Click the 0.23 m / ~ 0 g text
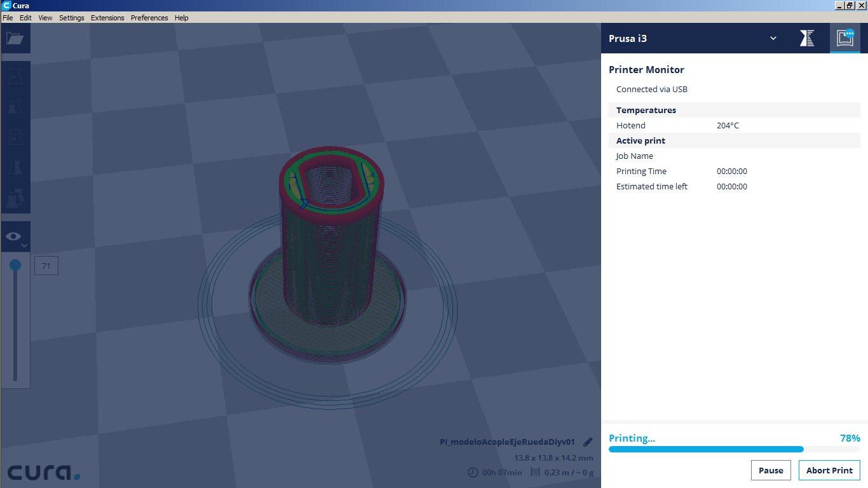 pos(569,472)
